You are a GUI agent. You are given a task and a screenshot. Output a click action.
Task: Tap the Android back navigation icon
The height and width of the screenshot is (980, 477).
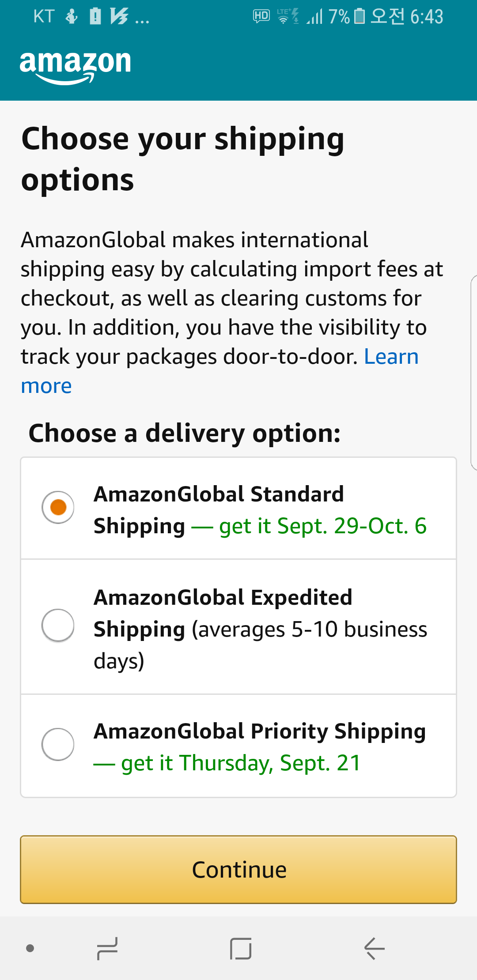(375, 948)
